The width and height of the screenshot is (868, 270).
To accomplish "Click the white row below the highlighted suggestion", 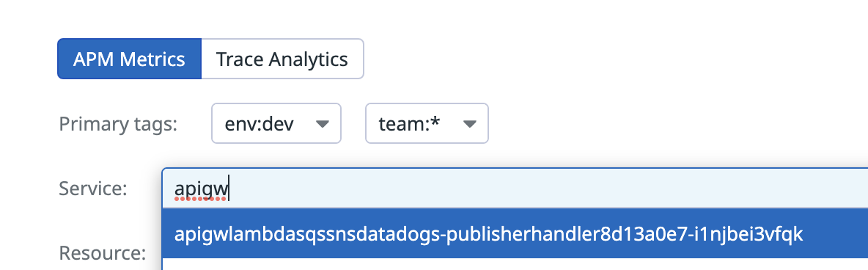I will tap(515, 264).
